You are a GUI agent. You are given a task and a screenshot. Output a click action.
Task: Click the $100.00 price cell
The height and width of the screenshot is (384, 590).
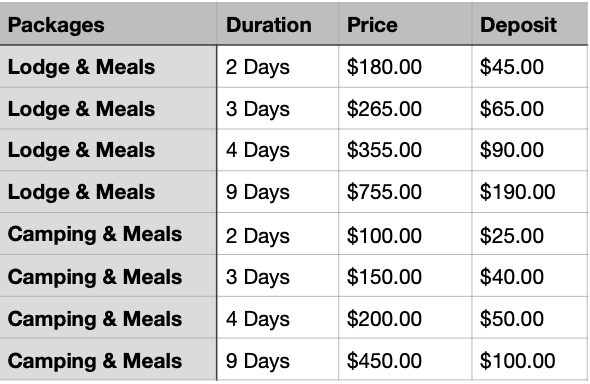(x=405, y=234)
